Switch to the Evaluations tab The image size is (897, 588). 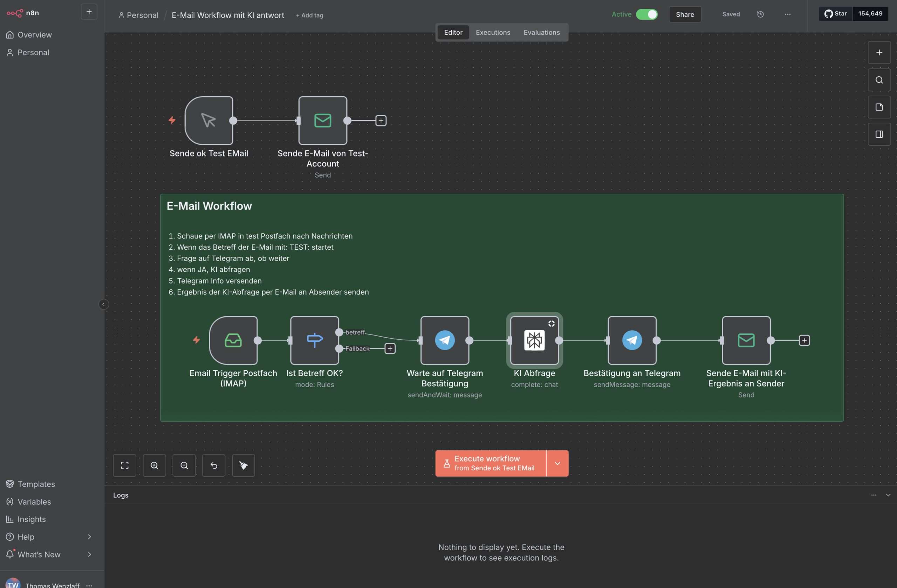tap(541, 33)
